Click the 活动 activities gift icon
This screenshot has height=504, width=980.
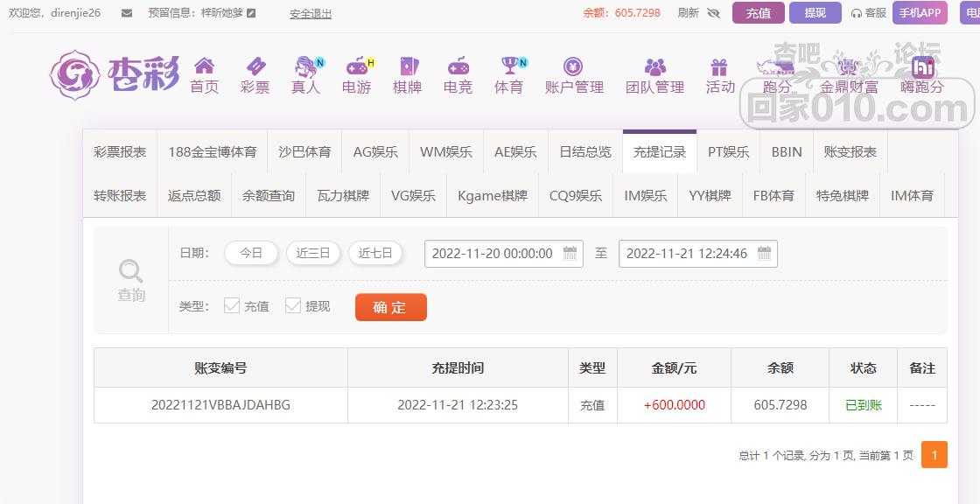(x=718, y=66)
